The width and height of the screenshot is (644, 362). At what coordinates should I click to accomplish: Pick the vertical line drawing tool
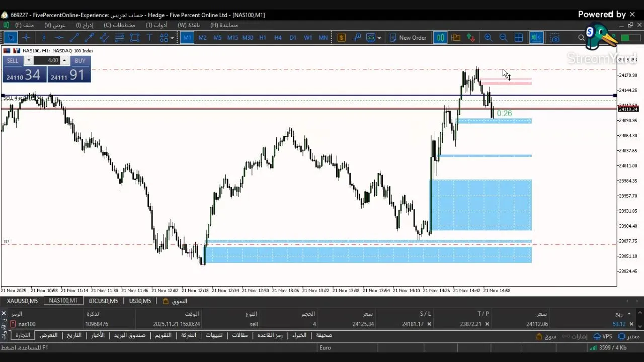[44, 38]
